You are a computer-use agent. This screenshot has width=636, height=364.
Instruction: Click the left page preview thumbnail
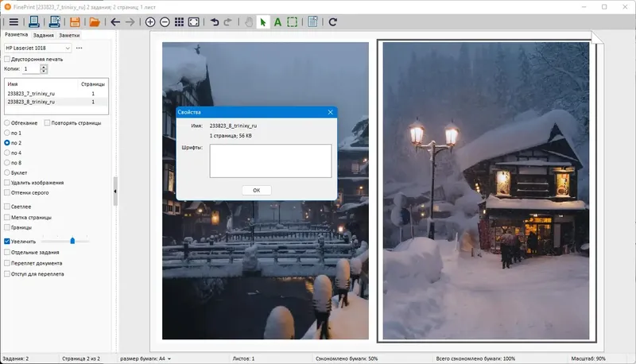(266, 191)
